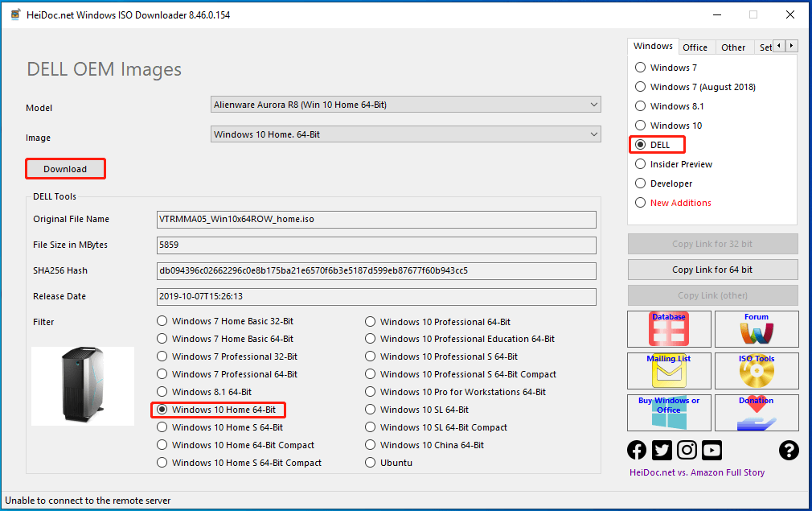
Task: Click the 'Unable to connect' status message
Action: pyautogui.click(x=88, y=501)
